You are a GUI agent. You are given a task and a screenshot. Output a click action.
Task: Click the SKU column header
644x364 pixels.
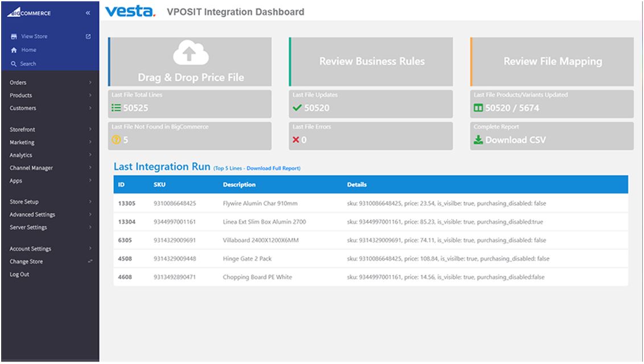point(159,185)
